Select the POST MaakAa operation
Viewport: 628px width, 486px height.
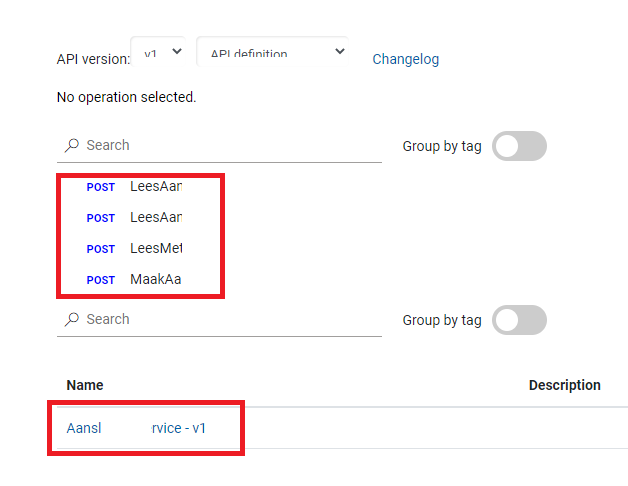134,279
